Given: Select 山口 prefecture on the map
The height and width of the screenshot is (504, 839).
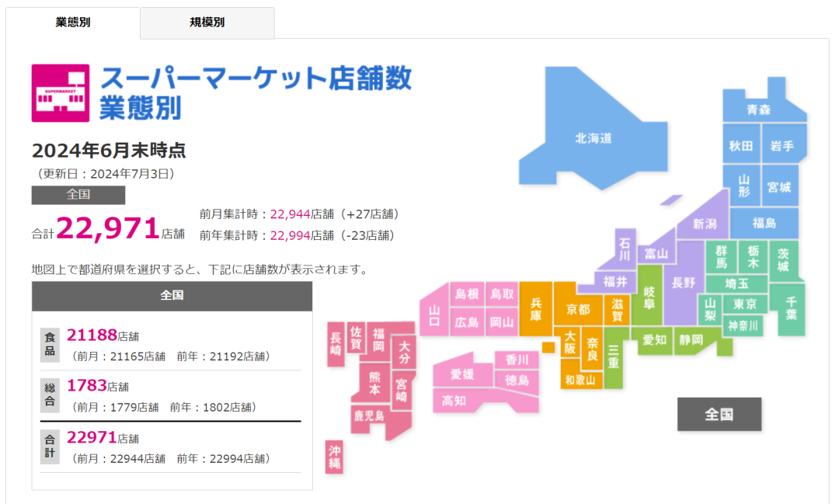Looking at the screenshot, I should (434, 315).
